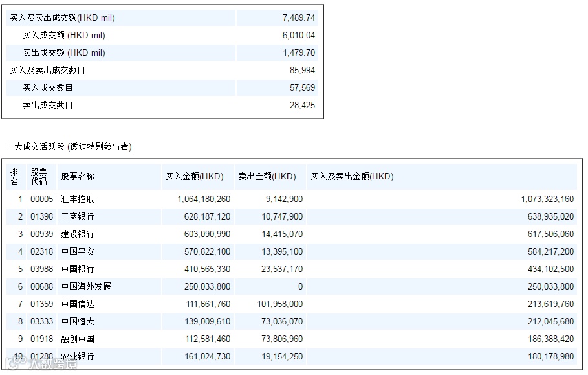The width and height of the screenshot is (588, 375).
Task: Click stock name 中国银行
Action: point(78,269)
